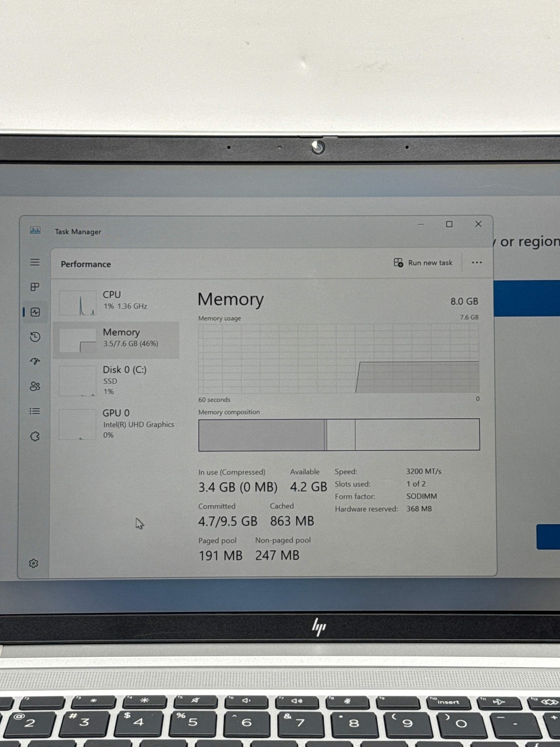This screenshot has width=560, height=747.
Task: Close the Task Manager window
Action: click(478, 224)
